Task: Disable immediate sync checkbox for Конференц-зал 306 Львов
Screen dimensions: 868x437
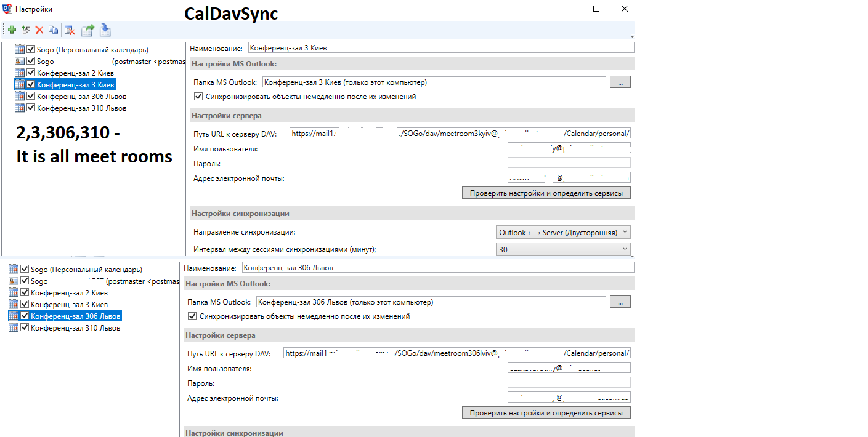Action: pos(192,316)
